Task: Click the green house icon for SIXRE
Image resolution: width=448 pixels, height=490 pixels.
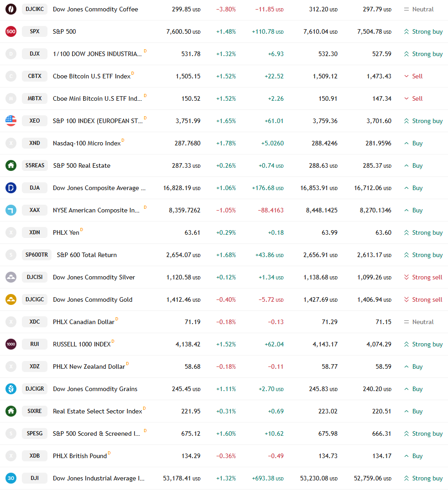Action: (x=11, y=411)
